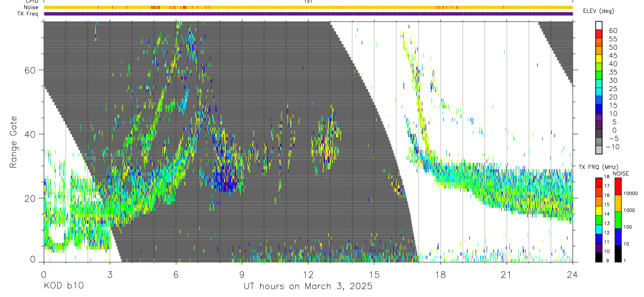Image resolution: width=644 pixels, height=297 pixels.
Task: Click the 'Noise' strip label at top left
Action: point(31,7)
